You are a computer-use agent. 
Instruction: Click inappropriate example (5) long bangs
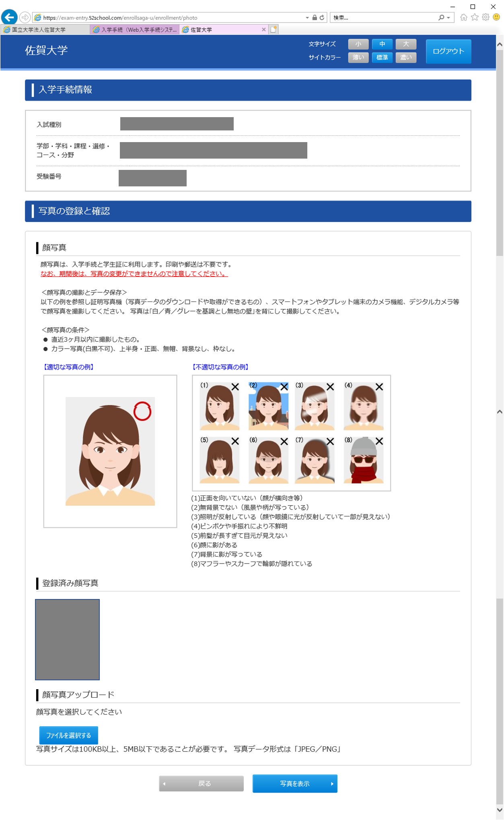220,460
